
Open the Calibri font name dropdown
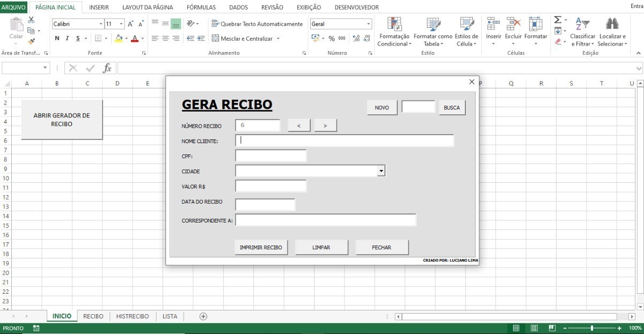click(x=101, y=24)
